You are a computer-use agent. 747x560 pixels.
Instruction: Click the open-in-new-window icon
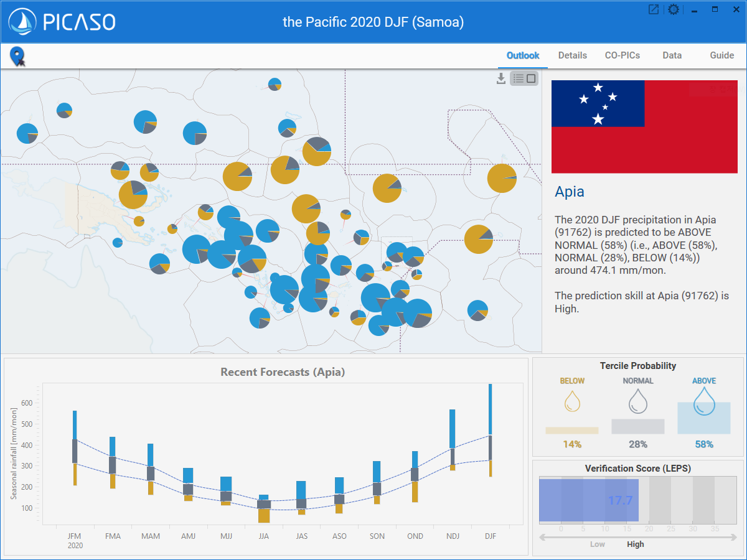point(654,10)
